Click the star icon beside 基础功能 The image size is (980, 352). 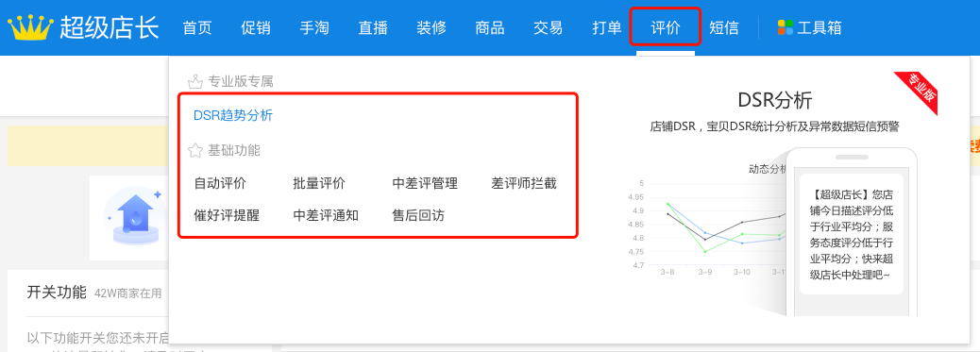coord(195,150)
